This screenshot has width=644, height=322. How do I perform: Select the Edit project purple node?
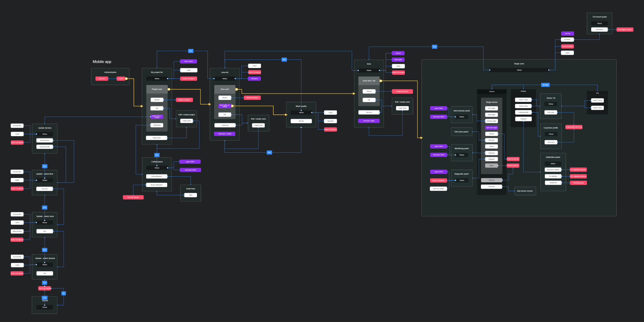coord(254,79)
